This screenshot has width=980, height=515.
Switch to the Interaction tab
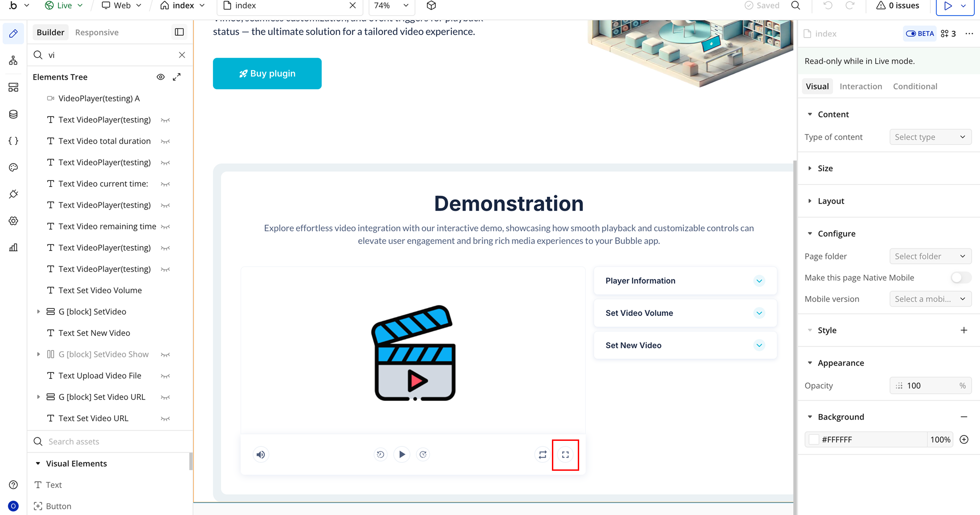[861, 86]
